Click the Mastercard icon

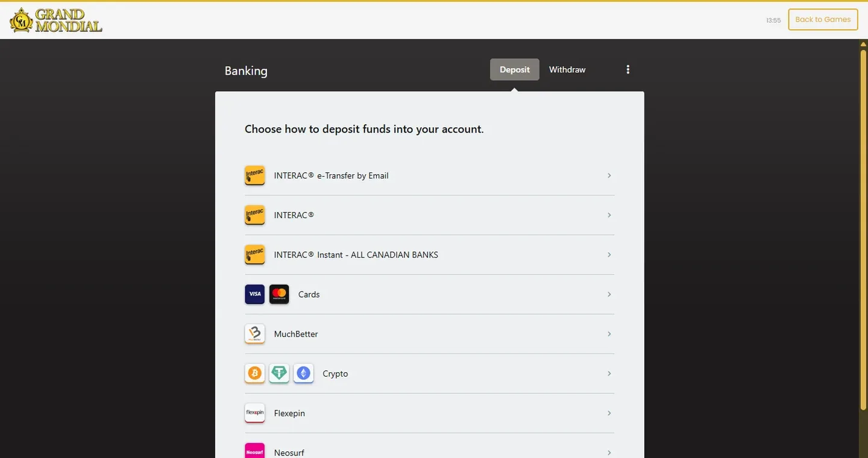(x=279, y=294)
